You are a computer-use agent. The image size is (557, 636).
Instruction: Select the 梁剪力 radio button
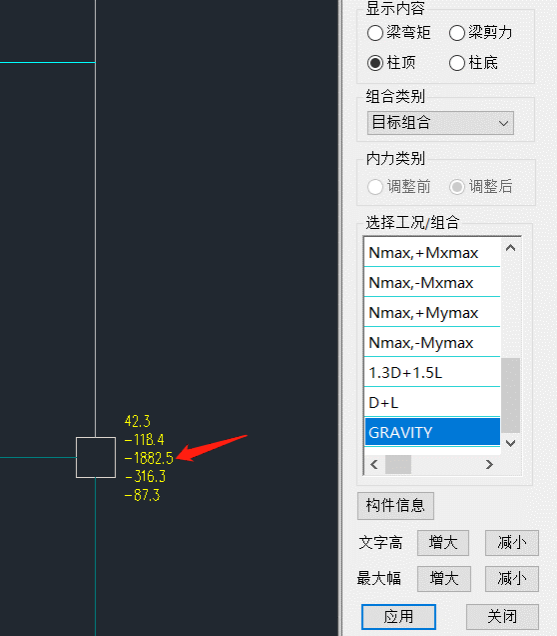pyautogui.click(x=481, y=33)
